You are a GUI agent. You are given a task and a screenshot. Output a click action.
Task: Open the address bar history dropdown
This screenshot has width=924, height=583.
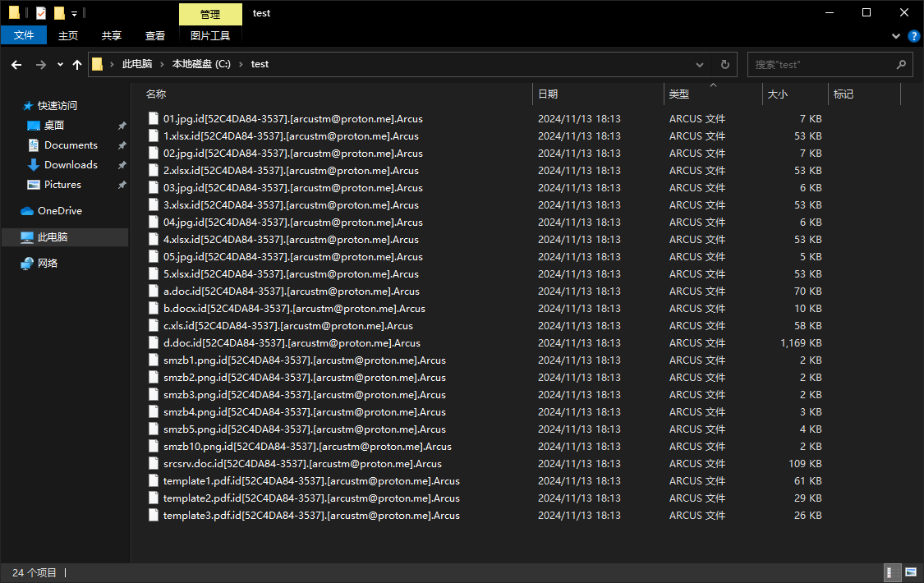pos(700,65)
